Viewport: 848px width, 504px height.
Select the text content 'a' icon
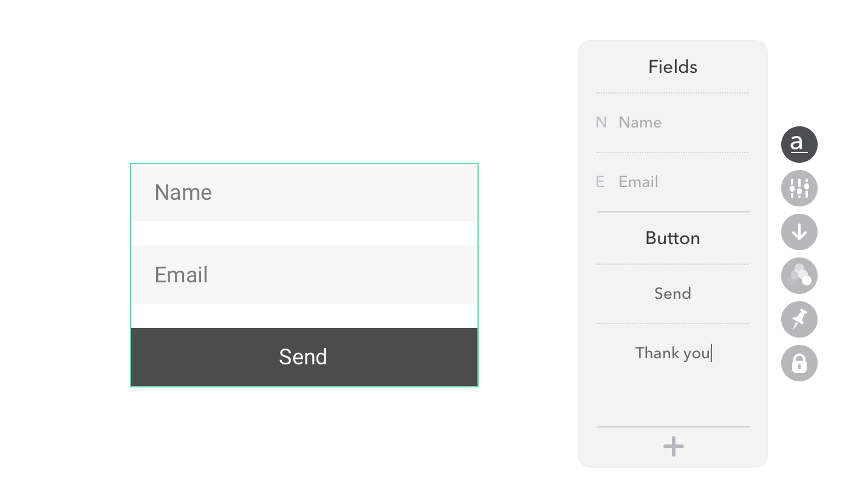click(x=799, y=145)
